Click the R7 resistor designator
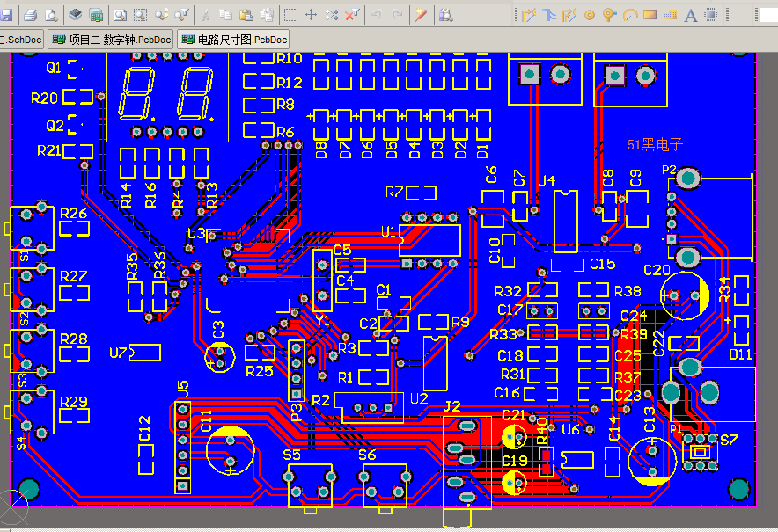The image size is (778, 532). pos(394,192)
